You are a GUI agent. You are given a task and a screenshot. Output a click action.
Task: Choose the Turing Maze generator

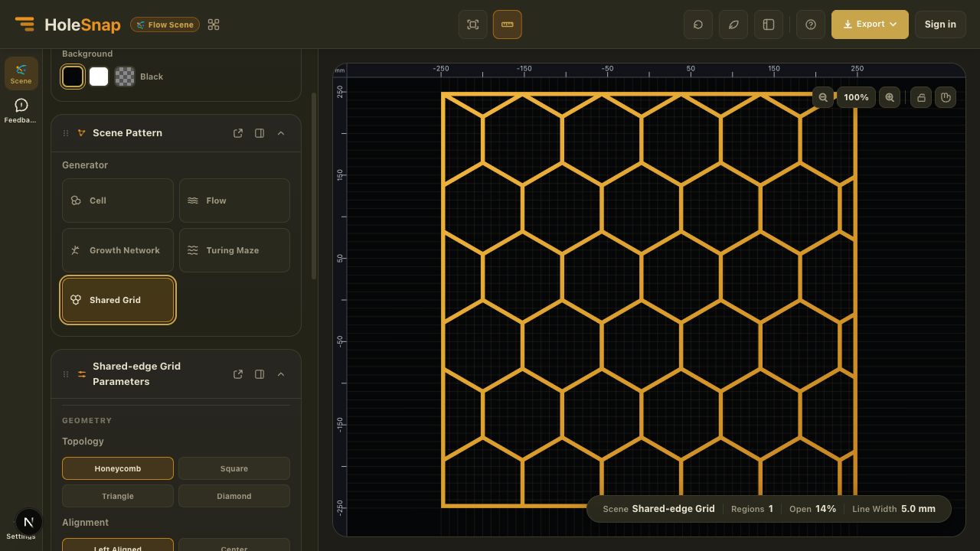[234, 250]
